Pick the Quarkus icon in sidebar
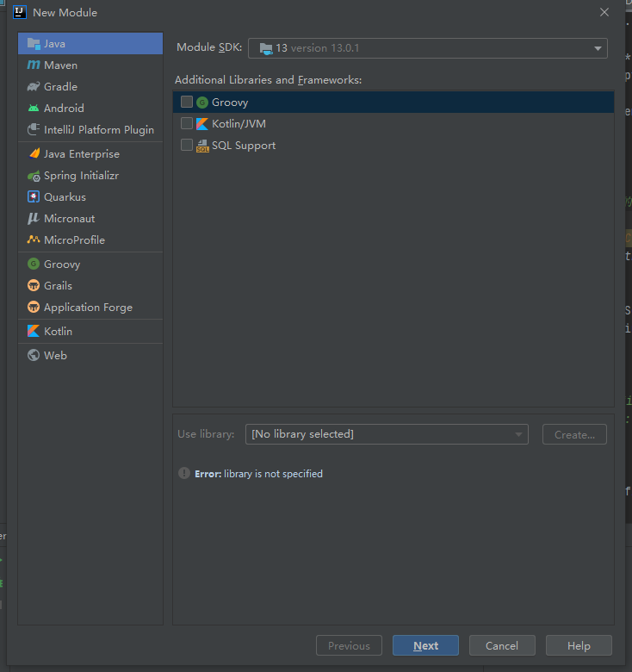Image resolution: width=632 pixels, height=672 pixels. pyautogui.click(x=34, y=196)
